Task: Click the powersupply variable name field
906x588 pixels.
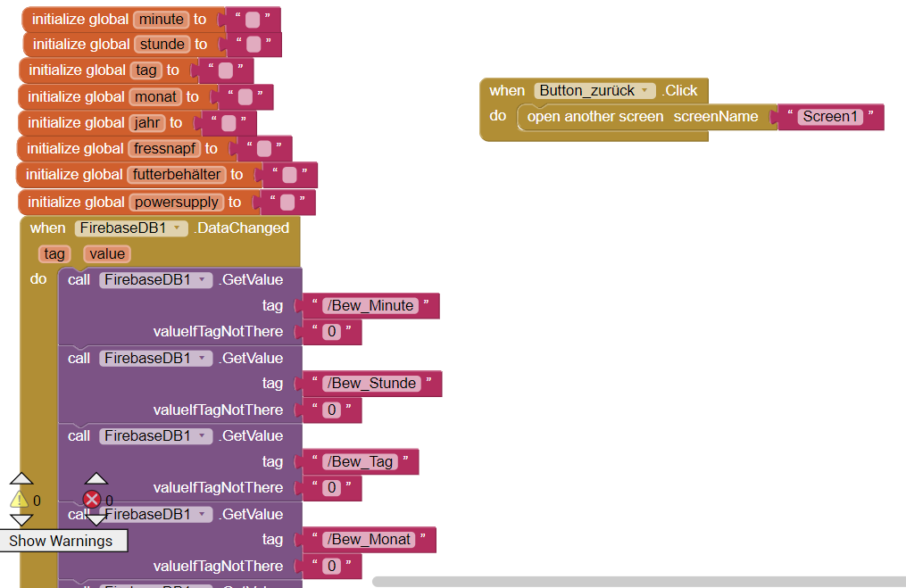Action: pos(176,203)
